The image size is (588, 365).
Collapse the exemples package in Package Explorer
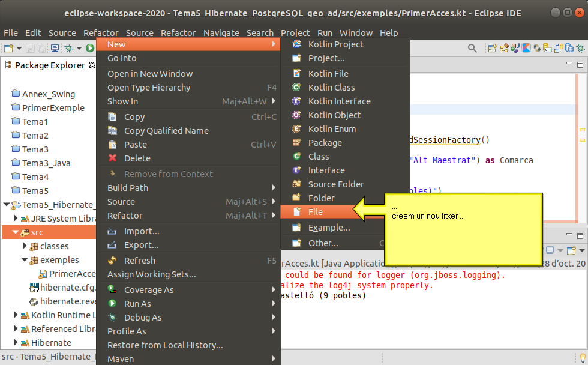pos(25,259)
